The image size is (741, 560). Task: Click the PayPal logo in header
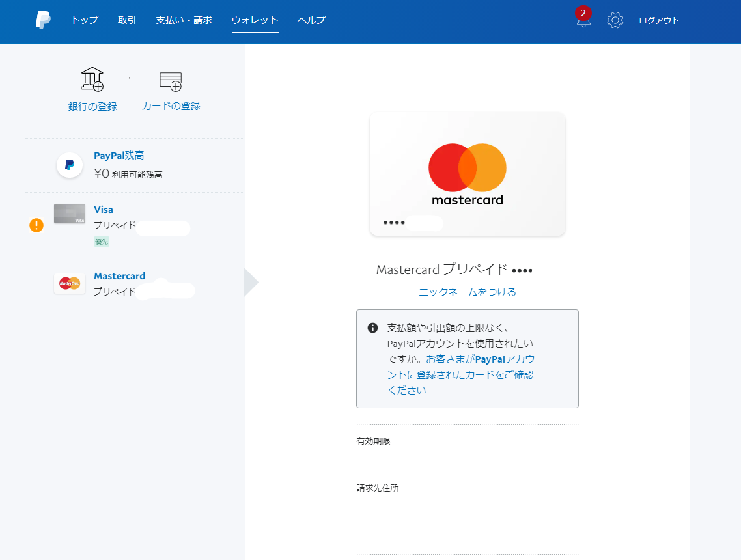point(43,20)
